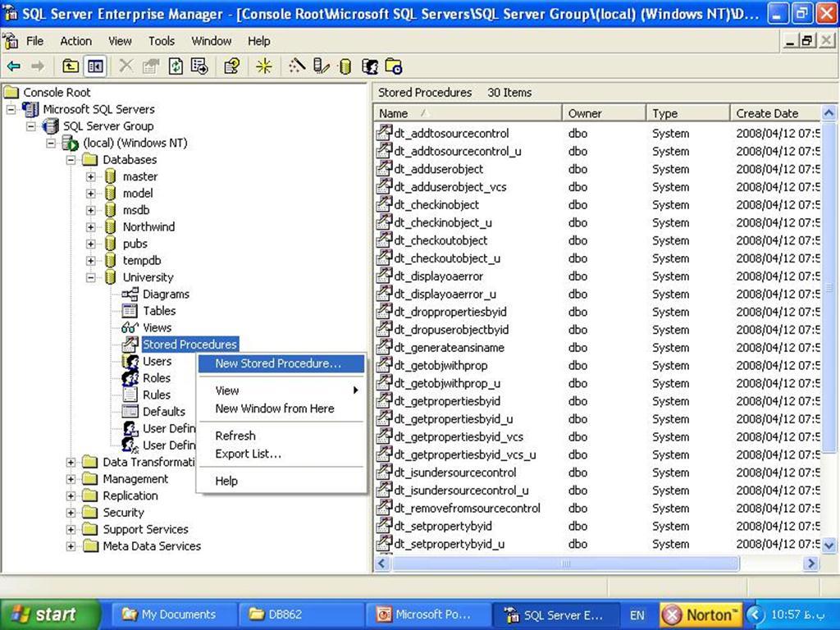Select the dt_removefromsourcecontrol row
The width and height of the screenshot is (840, 630).
coord(597,508)
